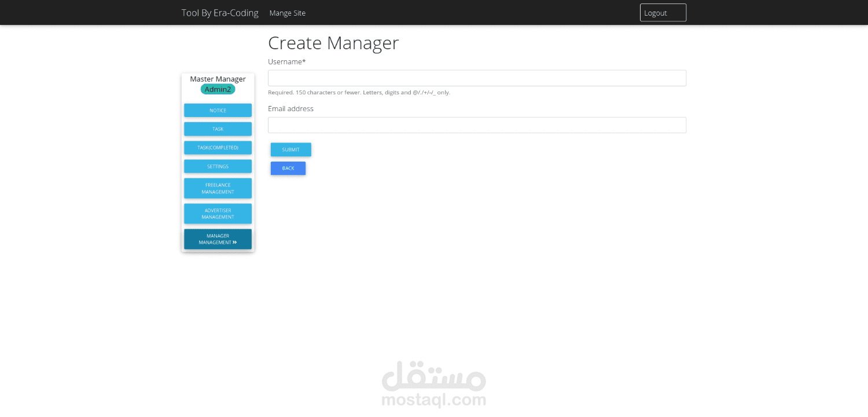This screenshot has height=417, width=868.
Task: Click the Username* field label
Action: [286, 61]
